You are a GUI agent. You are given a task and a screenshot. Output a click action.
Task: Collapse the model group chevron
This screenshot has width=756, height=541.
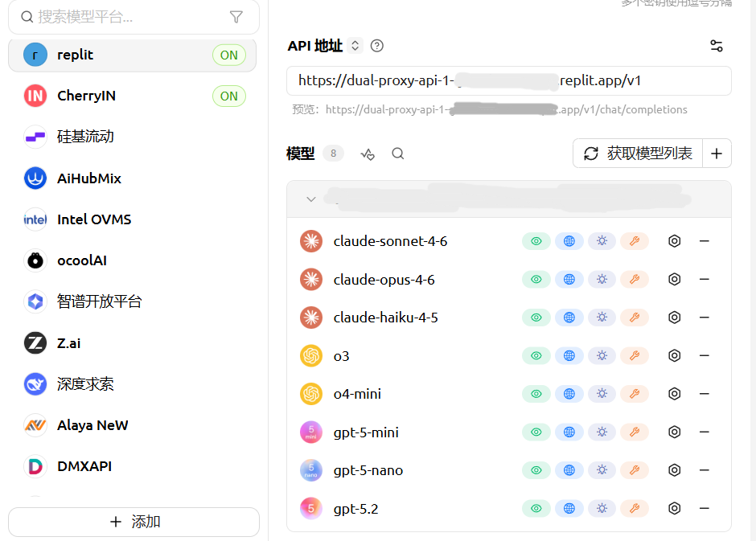pos(311,199)
